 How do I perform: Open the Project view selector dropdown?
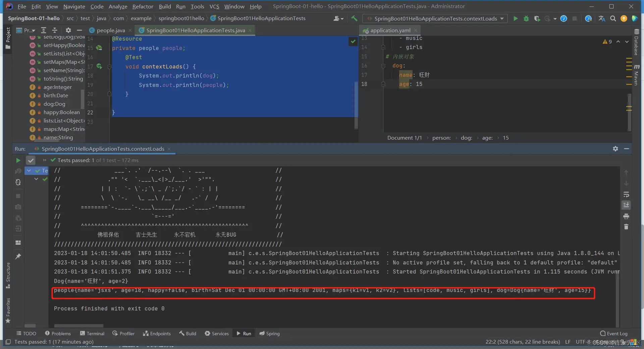pos(26,30)
